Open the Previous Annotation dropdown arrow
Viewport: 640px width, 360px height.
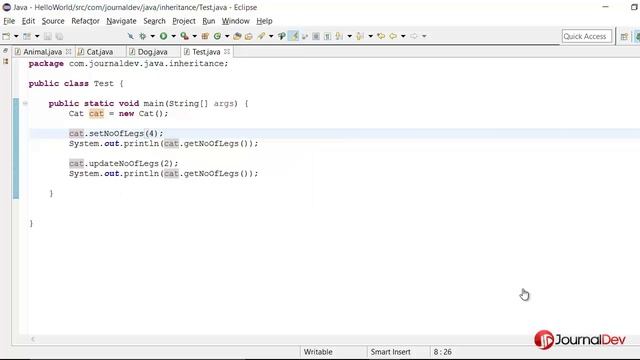click(x=371, y=36)
